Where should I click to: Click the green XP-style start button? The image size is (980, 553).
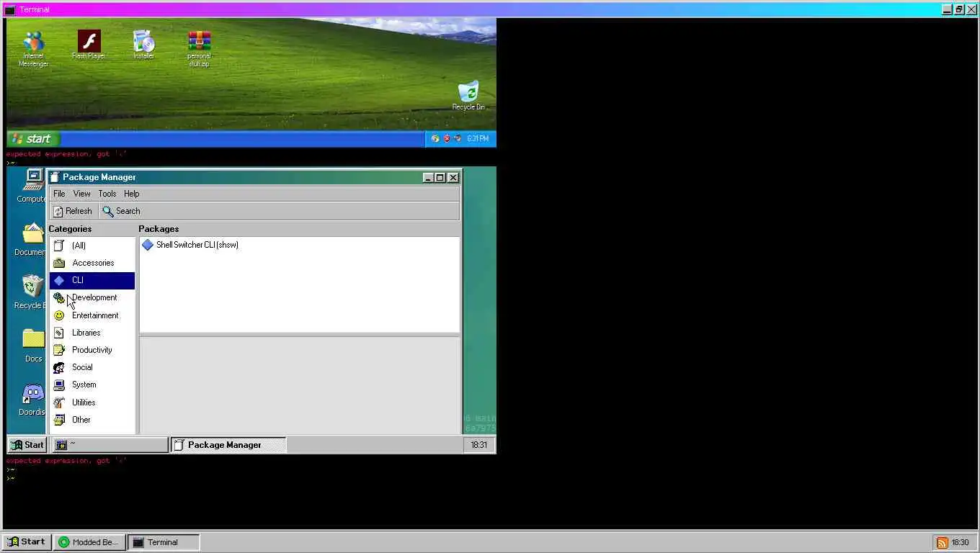tap(33, 139)
